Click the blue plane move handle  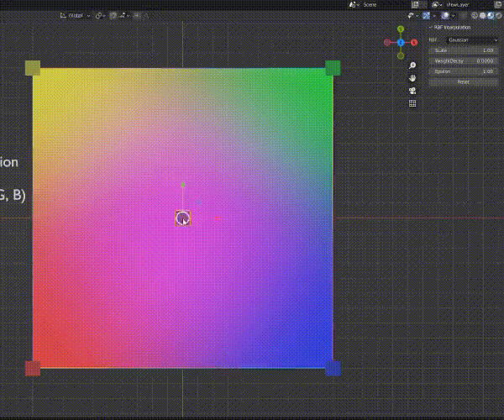[x=199, y=202]
